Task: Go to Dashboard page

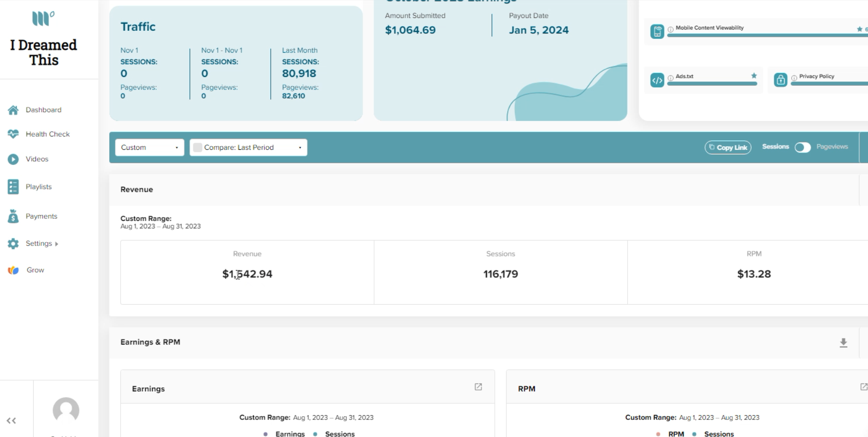Action: 44,110
